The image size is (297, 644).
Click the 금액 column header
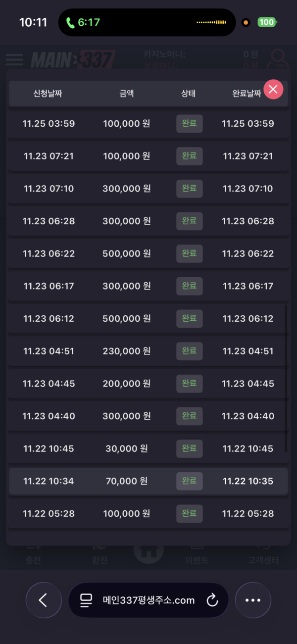pos(126,93)
